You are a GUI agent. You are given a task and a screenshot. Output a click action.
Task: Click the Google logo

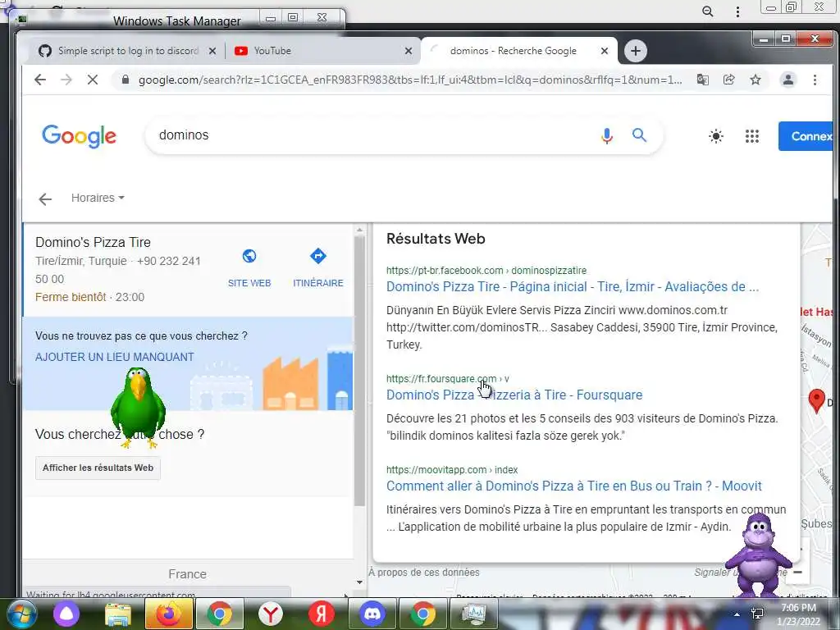click(80, 135)
